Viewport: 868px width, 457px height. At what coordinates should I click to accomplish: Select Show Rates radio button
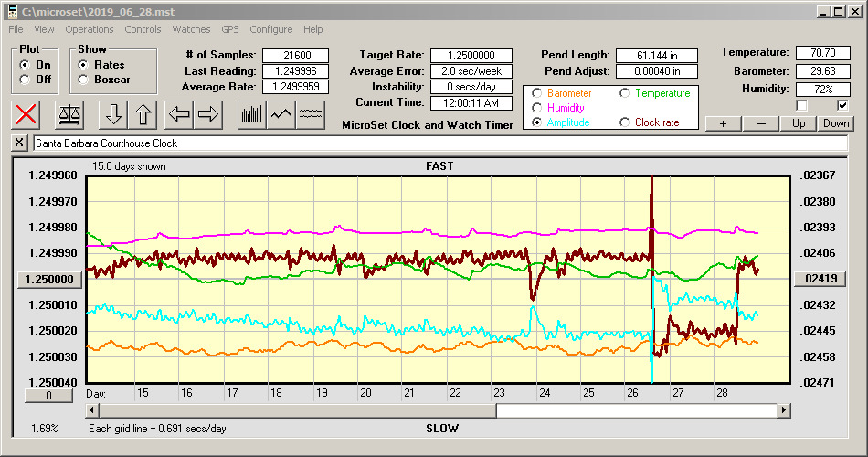[x=83, y=65]
